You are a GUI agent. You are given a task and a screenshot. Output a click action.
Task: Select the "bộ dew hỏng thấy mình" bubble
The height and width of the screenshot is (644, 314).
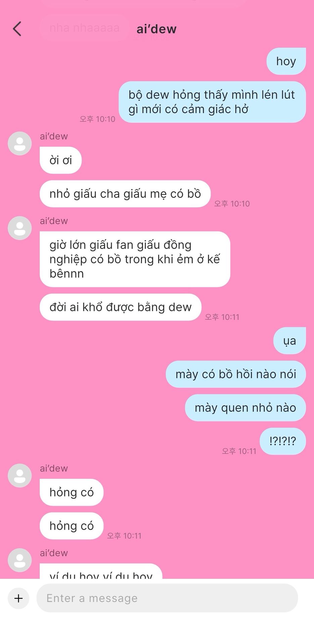point(212,102)
